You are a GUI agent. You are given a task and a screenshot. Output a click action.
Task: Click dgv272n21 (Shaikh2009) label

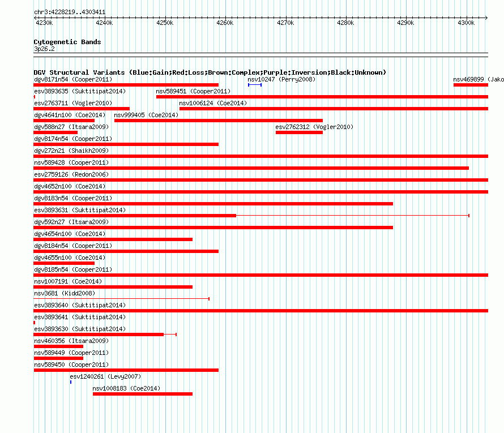(x=71, y=151)
